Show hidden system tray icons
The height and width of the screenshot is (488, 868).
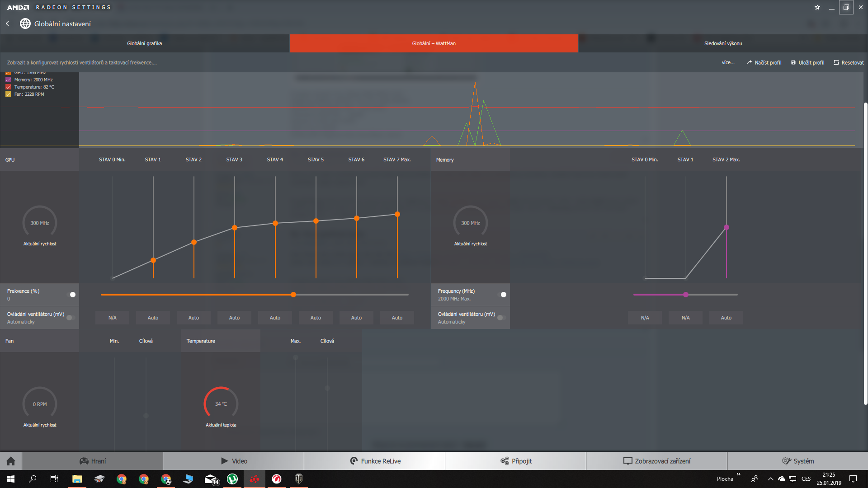770,479
